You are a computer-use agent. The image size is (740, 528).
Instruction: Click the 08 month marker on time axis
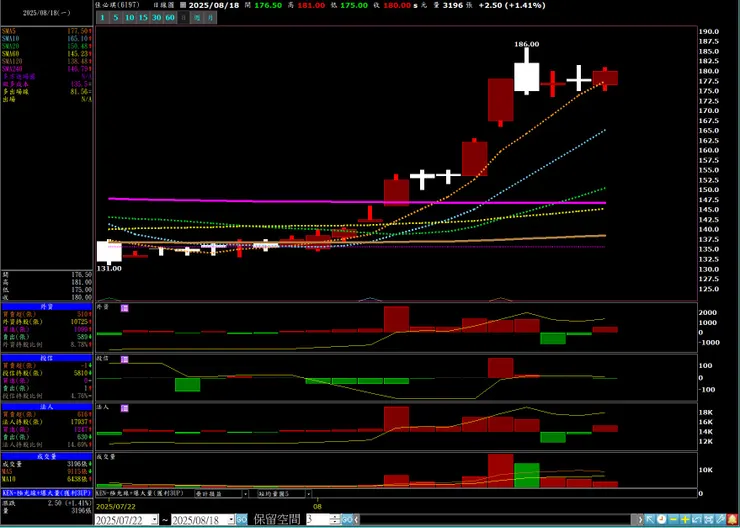coord(318,506)
